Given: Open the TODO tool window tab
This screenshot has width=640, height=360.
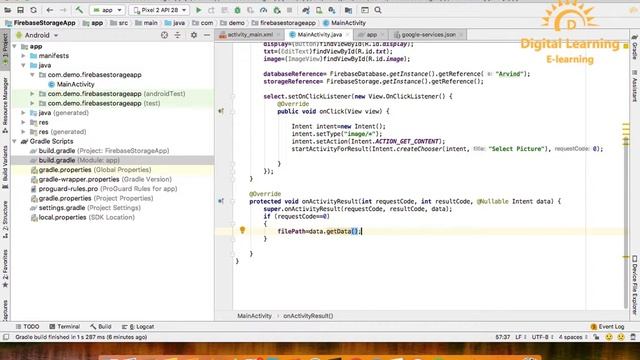Looking at the screenshot, I should coord(27,327).
